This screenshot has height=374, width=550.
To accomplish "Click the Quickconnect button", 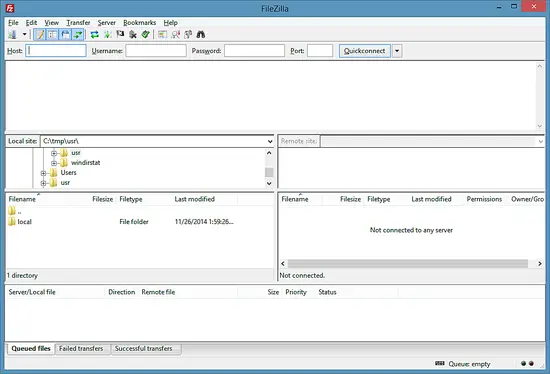I will click(364, 51).
